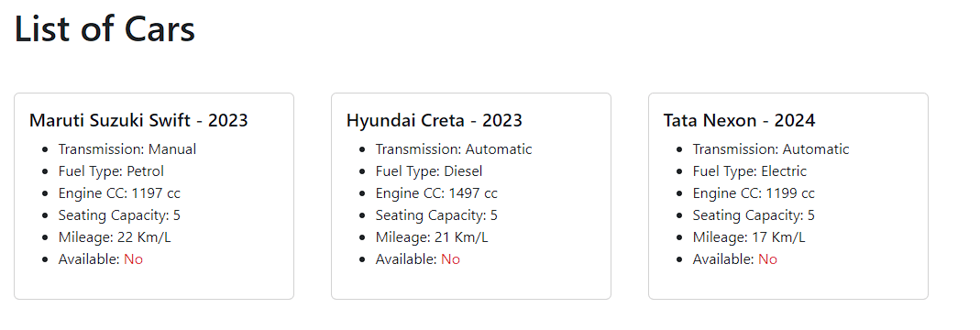The height and width of the screenshot is (330, 980).
Task: Click Fuel Type: Petrol line
Action: pos(111,171)
